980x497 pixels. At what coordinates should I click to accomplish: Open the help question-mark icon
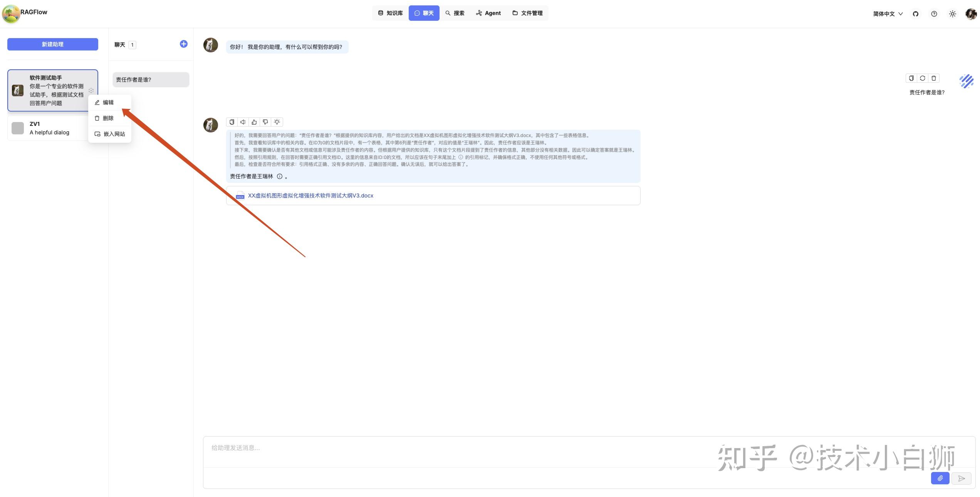[934, 14]
